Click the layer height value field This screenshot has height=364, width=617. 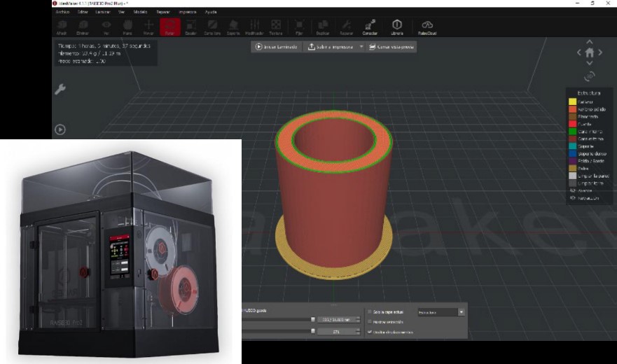coord(336,319)
